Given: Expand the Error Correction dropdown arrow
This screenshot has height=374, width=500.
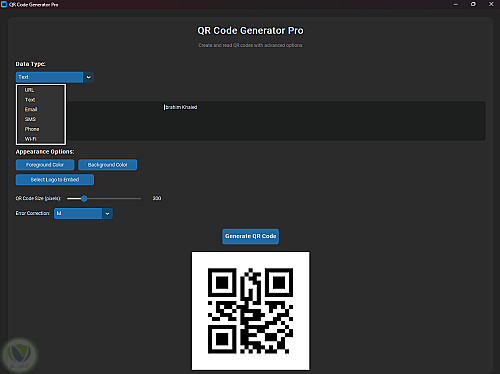Looking at the screenshot, I should tap(107, 213).
